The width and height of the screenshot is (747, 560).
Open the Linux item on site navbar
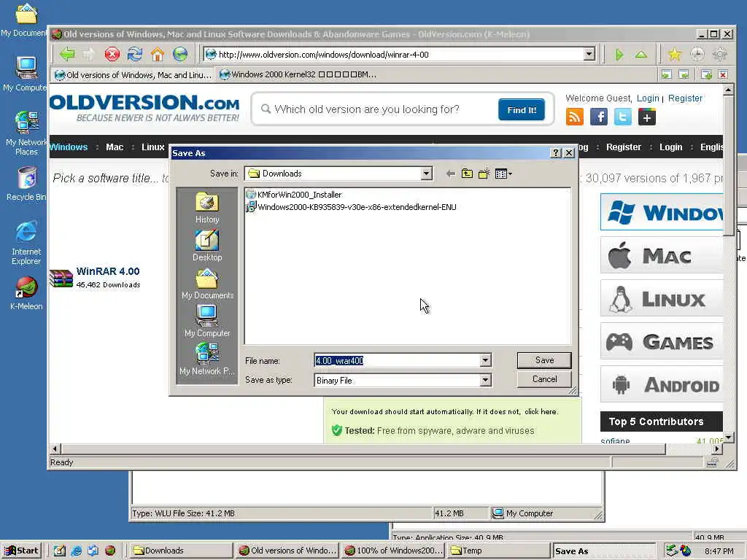click(x=152, y=147)
